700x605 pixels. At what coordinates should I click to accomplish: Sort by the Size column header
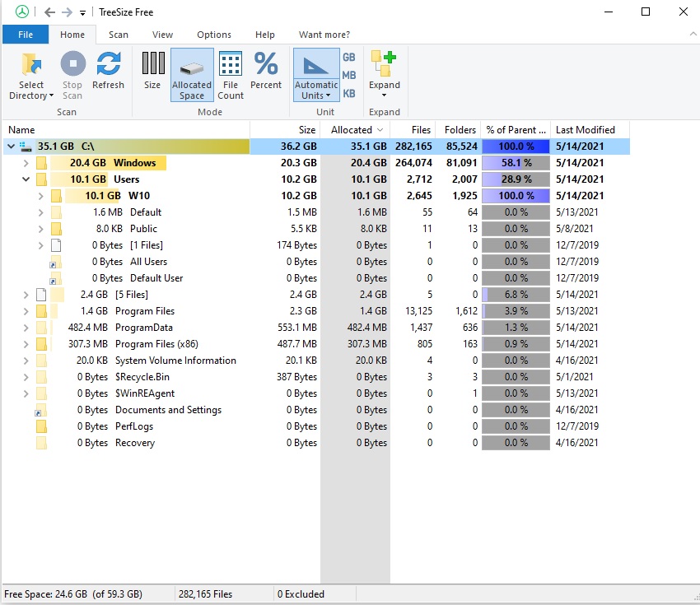point(285,130)
